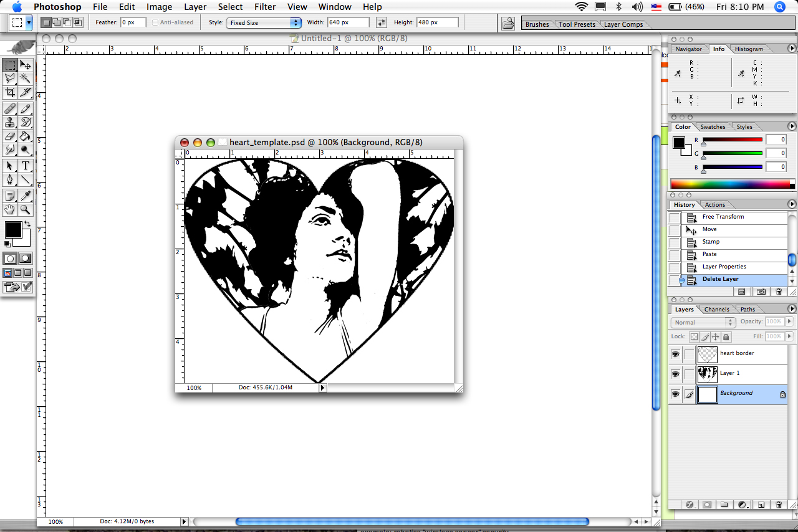Open the Style dropdown showing Fixed Size
Screen dimensions: 798x532
[x=264, y=22]
